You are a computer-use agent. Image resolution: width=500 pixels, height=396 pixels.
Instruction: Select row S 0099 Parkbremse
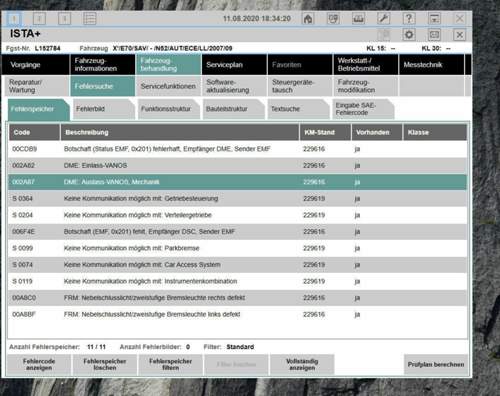coord(237,248)
